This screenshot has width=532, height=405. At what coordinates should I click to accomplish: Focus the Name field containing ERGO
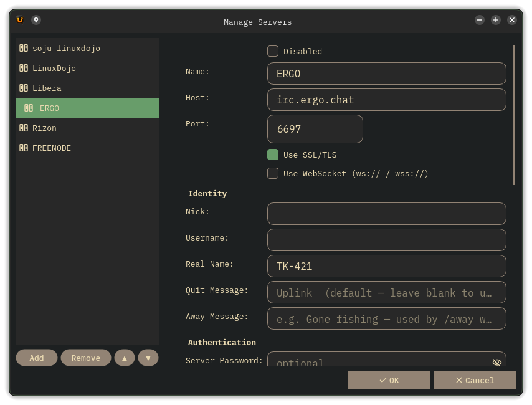pos(387,74)
